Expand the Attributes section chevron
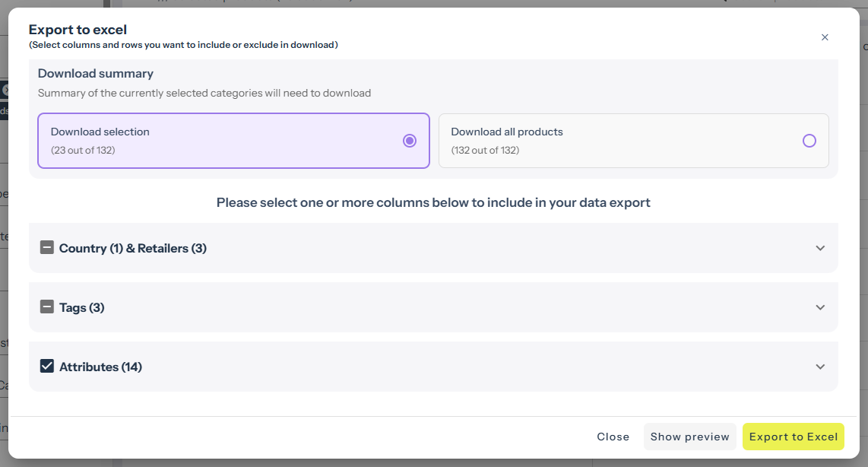This screenshot has width=868, height=467. pos(820,367)
